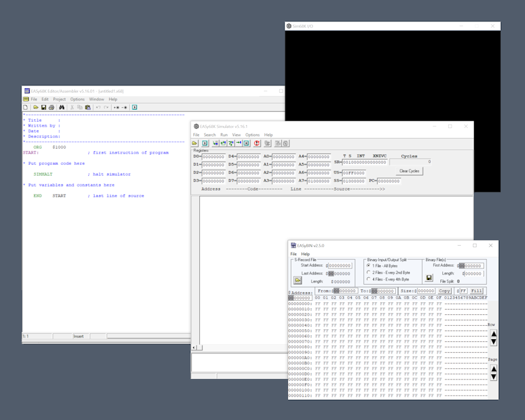Click START: label in Editor source
This screenshot has height=420, width=525.
[31, 152]
